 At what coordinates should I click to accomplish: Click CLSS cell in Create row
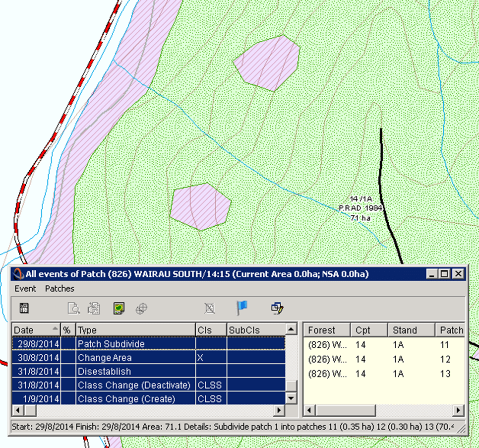coord(211,399)
